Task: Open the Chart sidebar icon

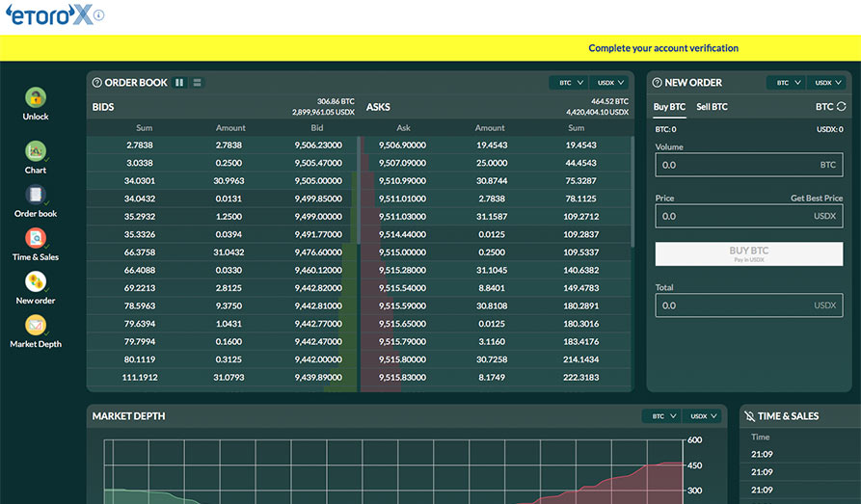Action: coord(35,151)
